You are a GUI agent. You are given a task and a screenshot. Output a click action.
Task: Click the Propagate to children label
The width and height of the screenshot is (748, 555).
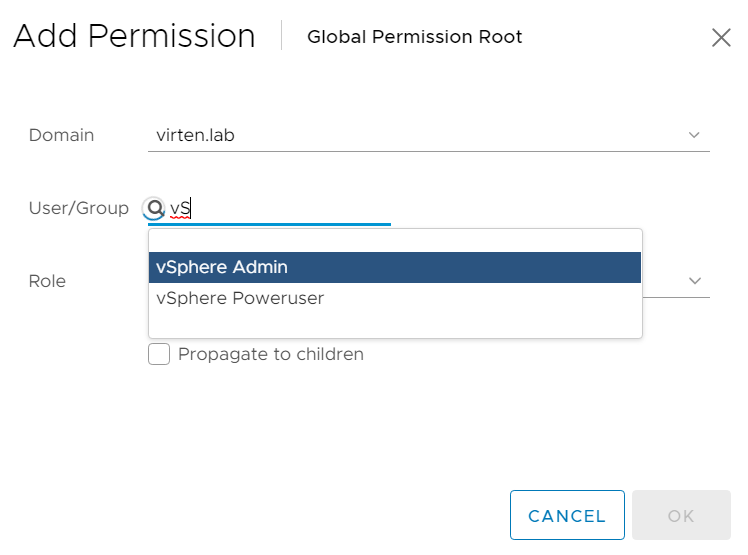click(x=270, y=354)
